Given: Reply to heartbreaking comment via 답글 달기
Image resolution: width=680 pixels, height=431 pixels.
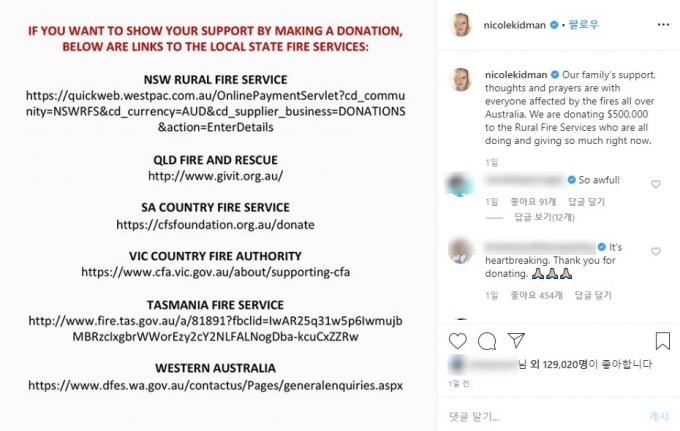Looking at the screenshot, I should [x=593, y=295].
